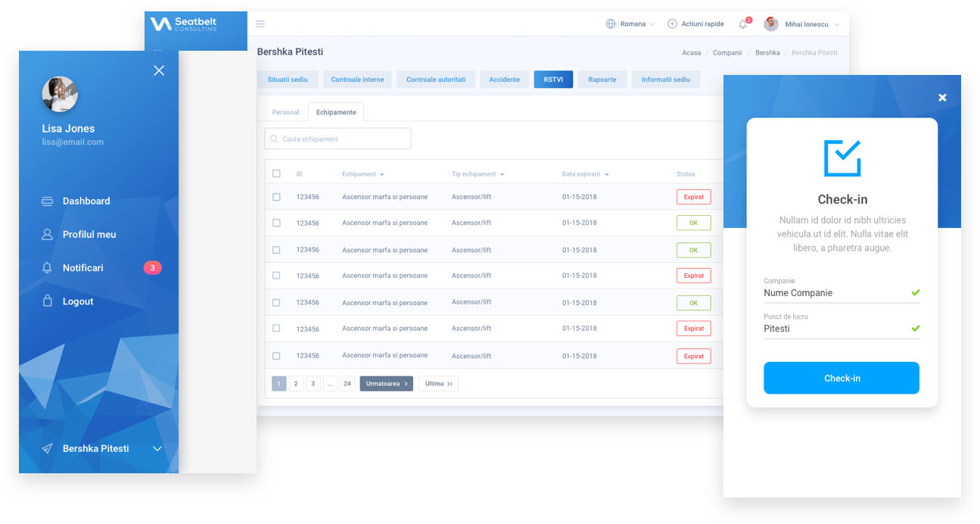980x524 pixels.
Task: Switch to Accidente tab
Action: tap(505, 80)
